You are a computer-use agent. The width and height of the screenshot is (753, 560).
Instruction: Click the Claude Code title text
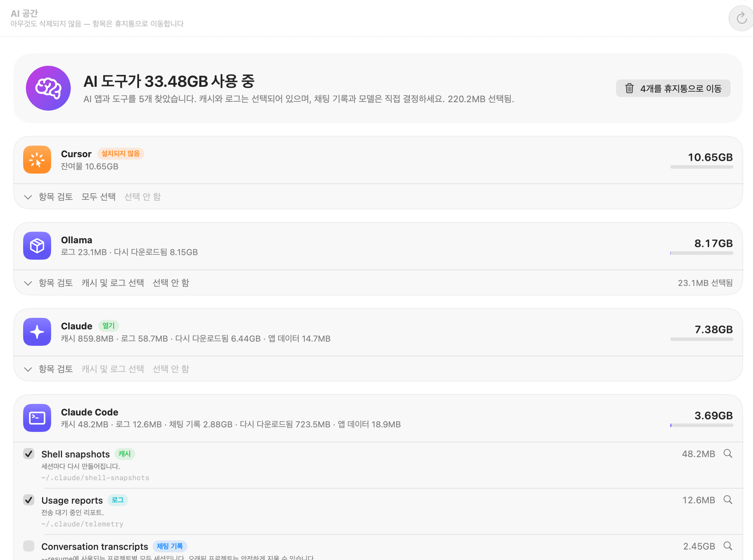[89, 412]
